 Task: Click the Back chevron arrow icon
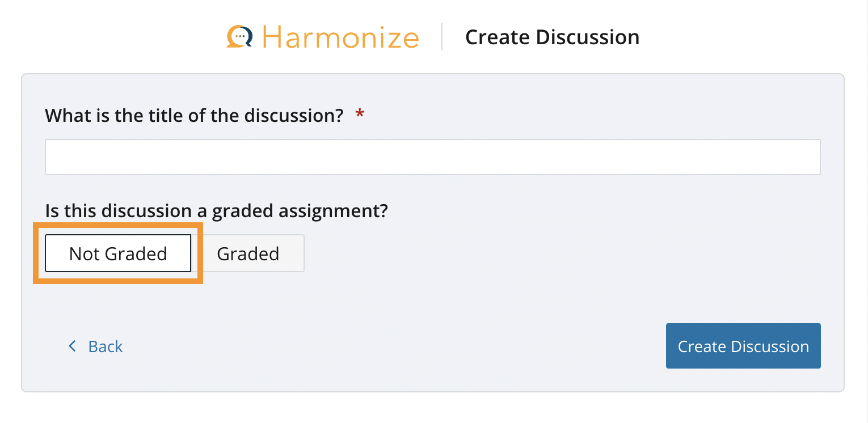72,346
